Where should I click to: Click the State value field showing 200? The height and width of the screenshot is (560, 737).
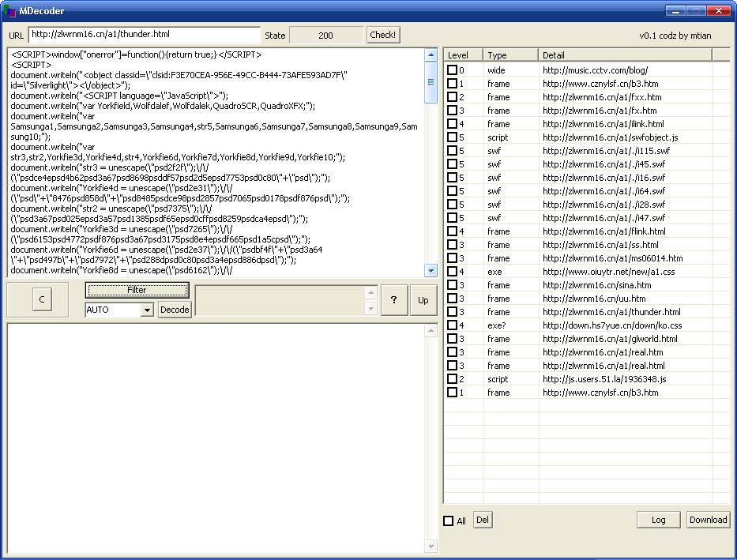tap(325, 36)
